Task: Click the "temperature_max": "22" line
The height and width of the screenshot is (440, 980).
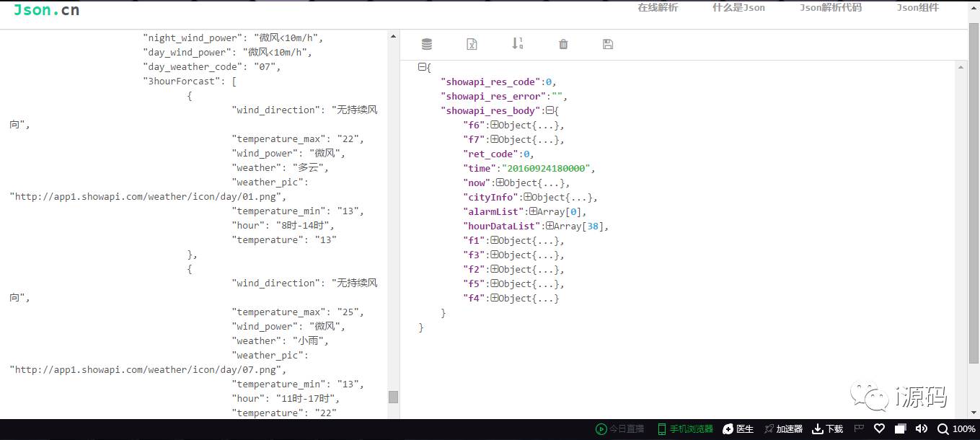Action: coord(298,139)
